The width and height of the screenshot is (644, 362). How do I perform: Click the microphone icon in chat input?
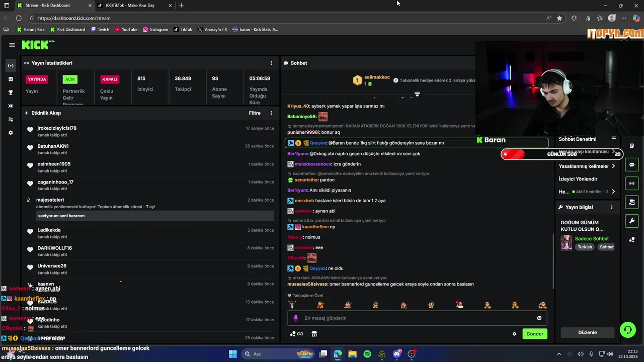[x=296, y=318]
